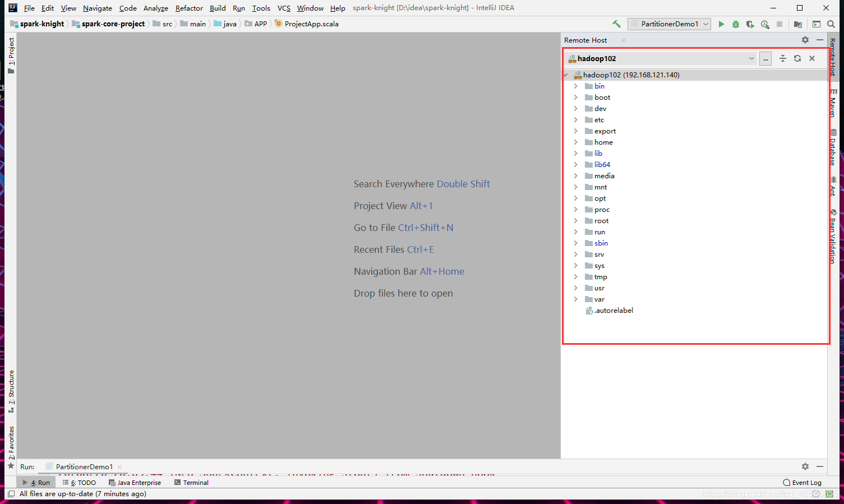The height and width of the screenshot is (504, 844).
Task: Open Search Everywhere magnifier icon
Action: (831, 24)
